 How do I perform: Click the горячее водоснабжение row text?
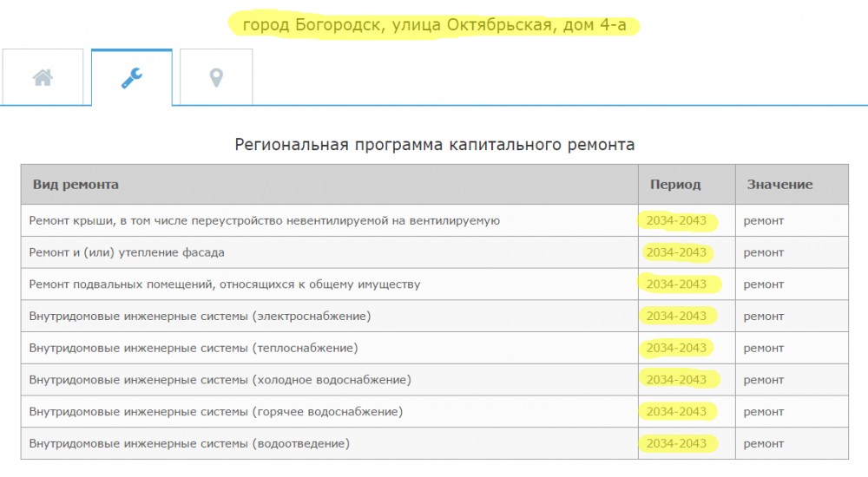(215, 412)
